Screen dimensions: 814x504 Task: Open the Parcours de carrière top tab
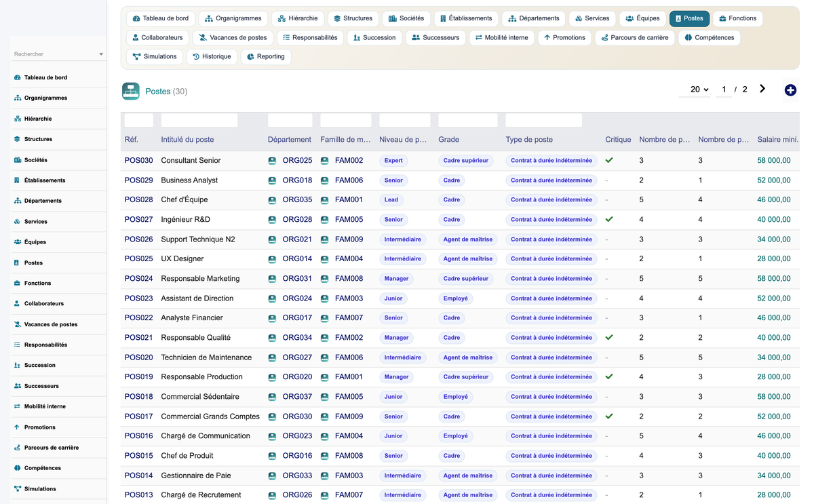click(634, 37)
